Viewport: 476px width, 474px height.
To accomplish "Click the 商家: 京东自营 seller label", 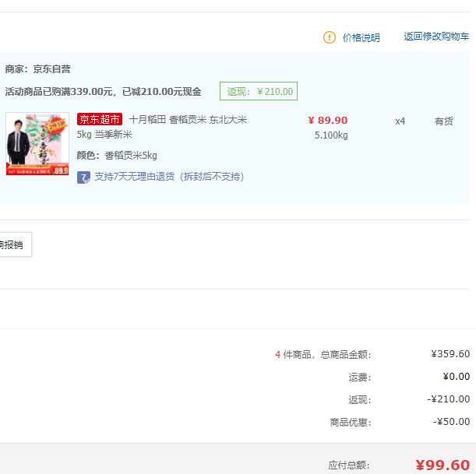I will [x=38, y=69].
